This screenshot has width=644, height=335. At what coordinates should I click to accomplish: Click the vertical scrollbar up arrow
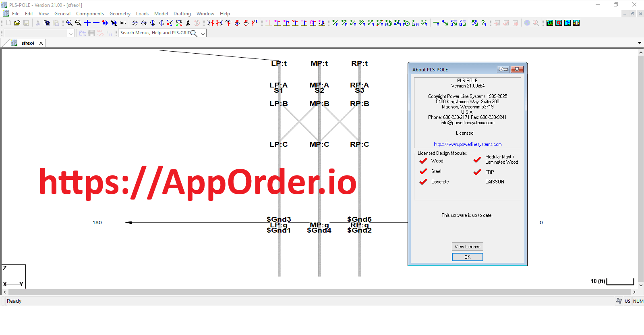[641, 52]
